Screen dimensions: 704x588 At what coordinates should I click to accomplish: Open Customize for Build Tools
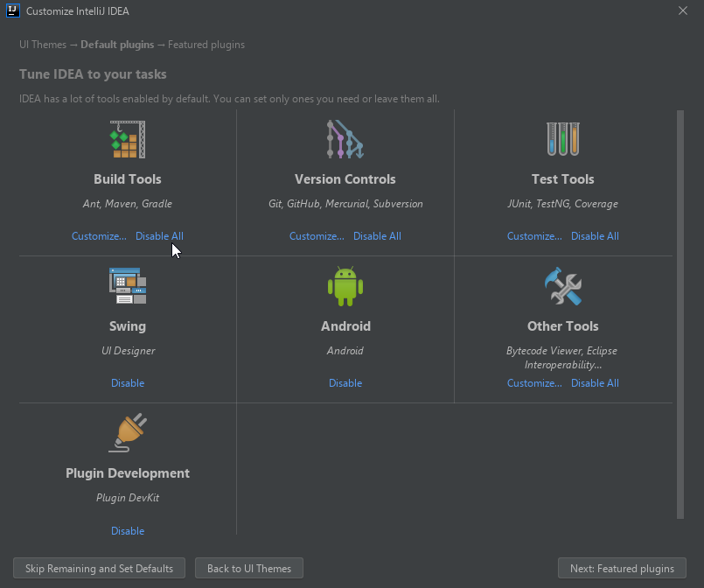click(99, 236)
